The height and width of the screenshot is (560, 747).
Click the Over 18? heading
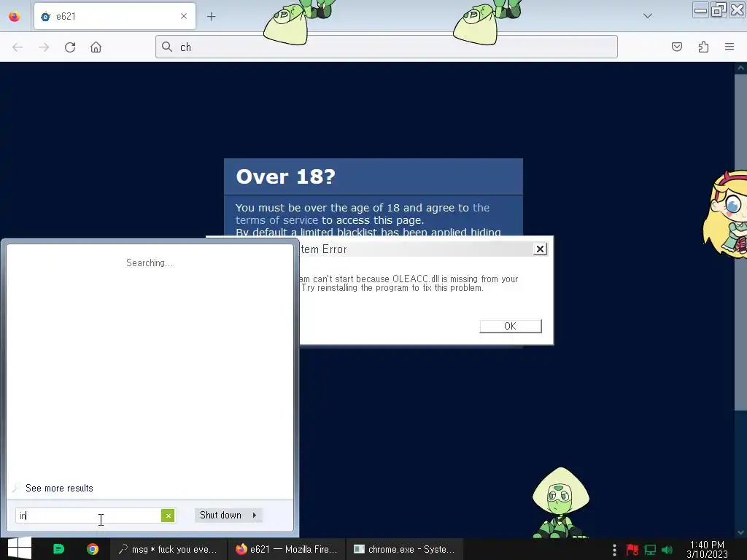pos(286,176)
